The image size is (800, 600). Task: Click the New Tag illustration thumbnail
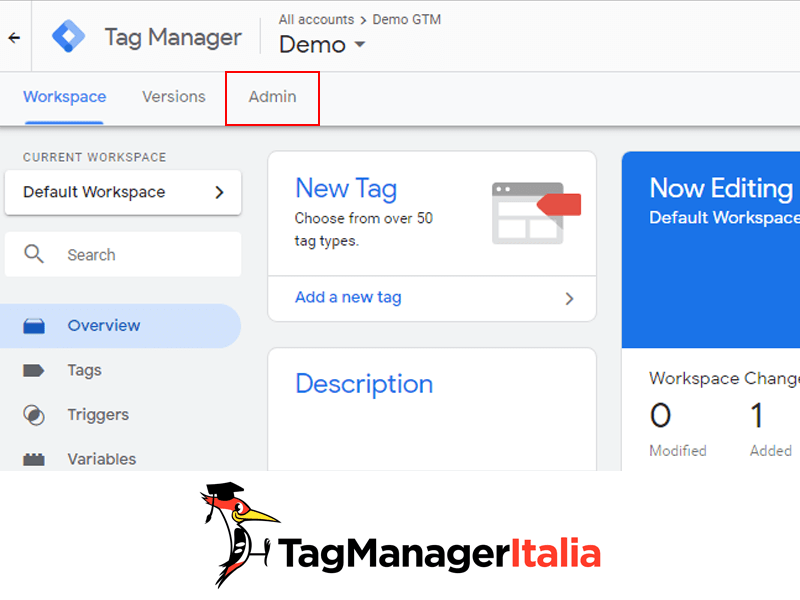coord(536,213)
